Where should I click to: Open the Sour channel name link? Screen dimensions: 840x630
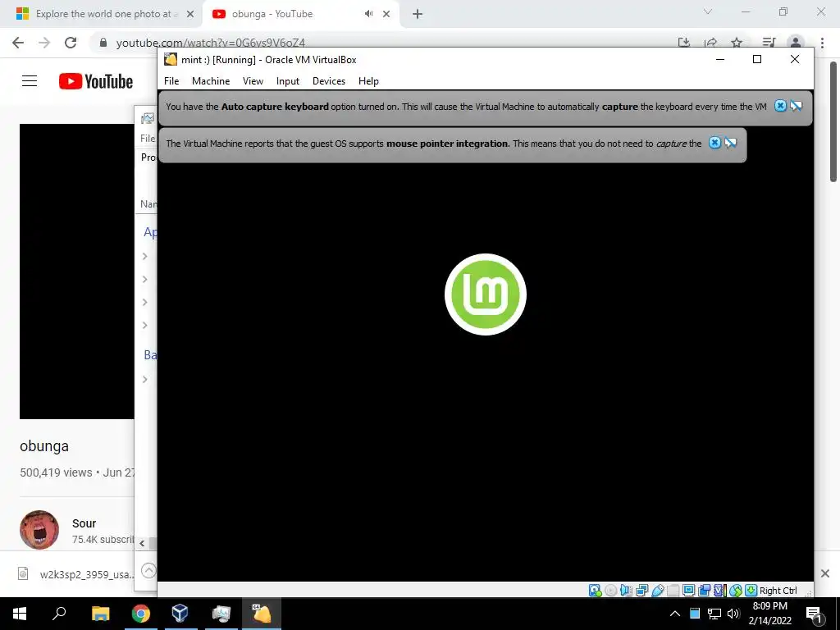click(84, 523)
